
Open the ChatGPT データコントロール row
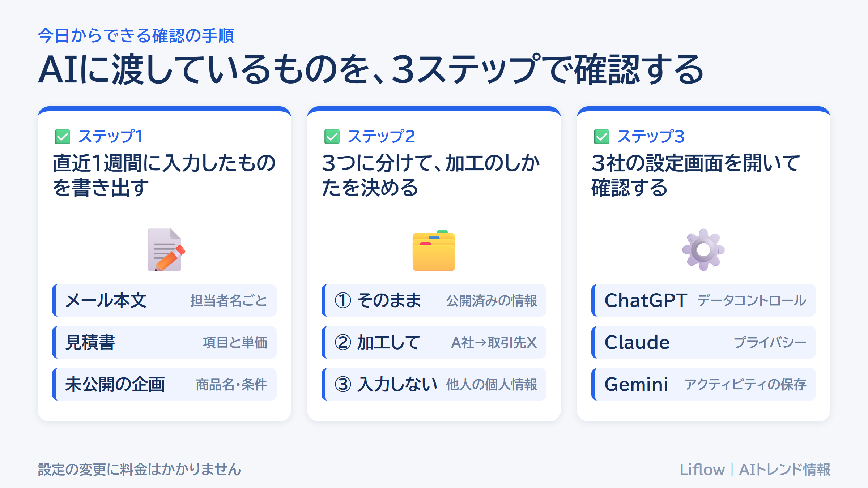703,300
